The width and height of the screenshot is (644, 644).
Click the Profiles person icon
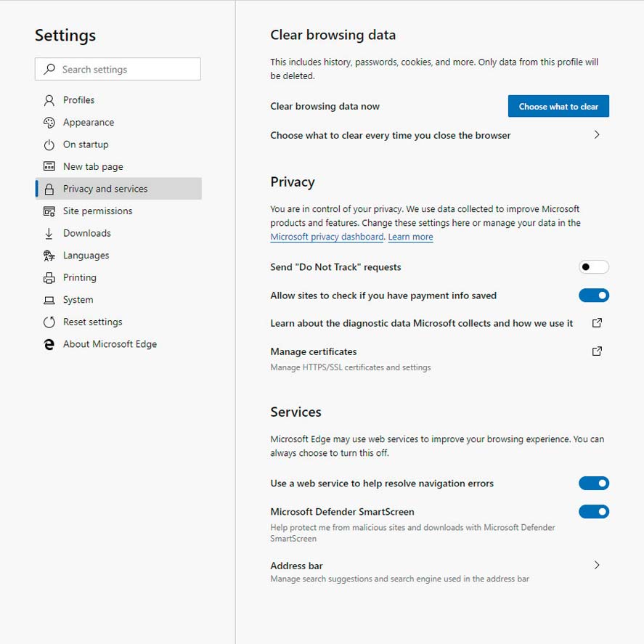click(49, 100)
